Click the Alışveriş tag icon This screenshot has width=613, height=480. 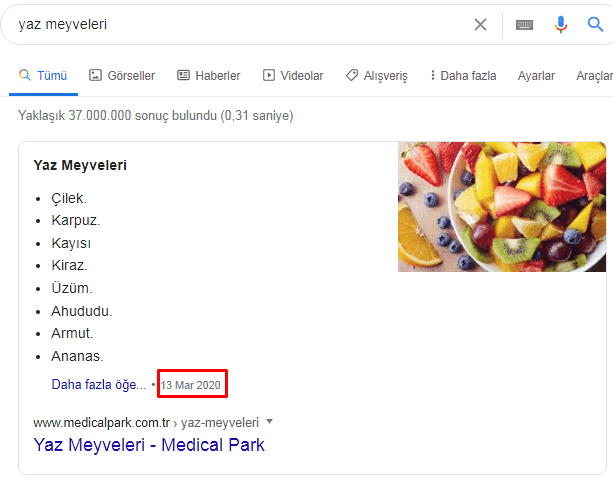pyautogui.click(x=352, y=75)
